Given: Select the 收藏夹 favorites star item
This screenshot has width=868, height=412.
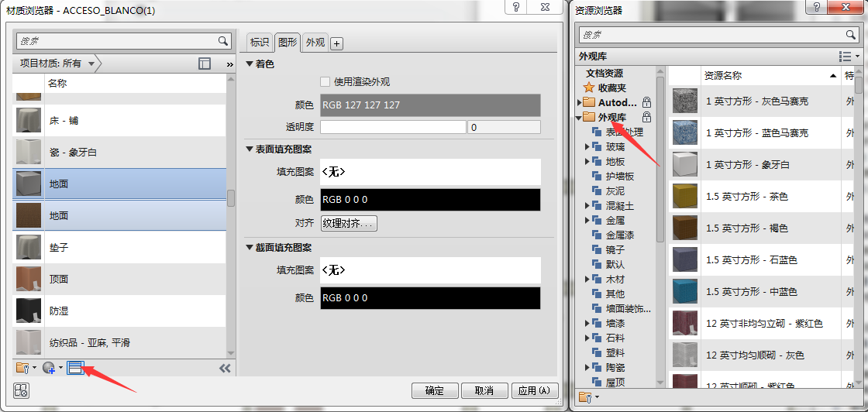Looking at the screenshot, I should (x=605, y=88).
